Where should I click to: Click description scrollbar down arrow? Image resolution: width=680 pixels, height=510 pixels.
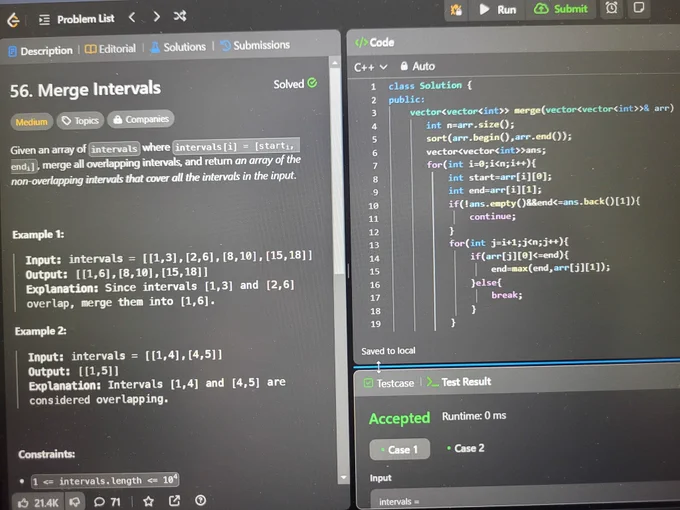tap(343, 477)
